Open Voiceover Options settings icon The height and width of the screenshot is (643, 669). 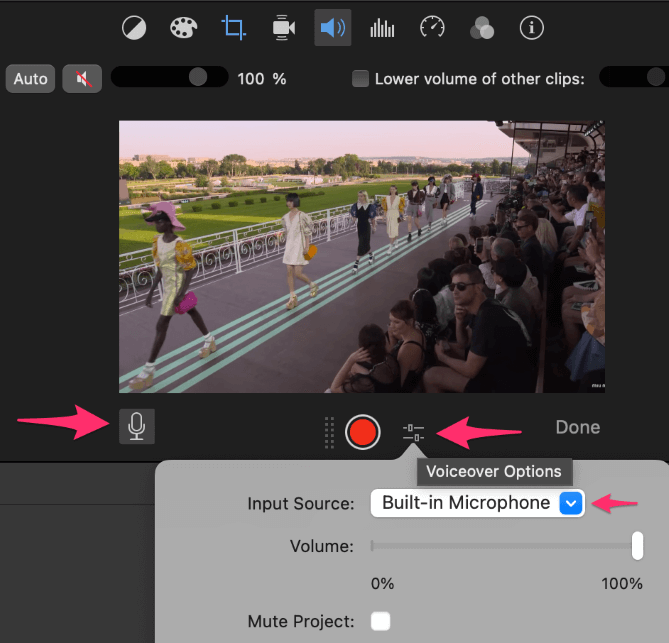pos(414,432)
